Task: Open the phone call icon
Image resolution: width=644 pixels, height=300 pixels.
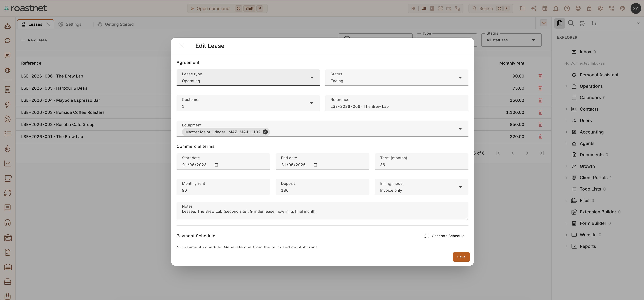Action: click(611, 9)
